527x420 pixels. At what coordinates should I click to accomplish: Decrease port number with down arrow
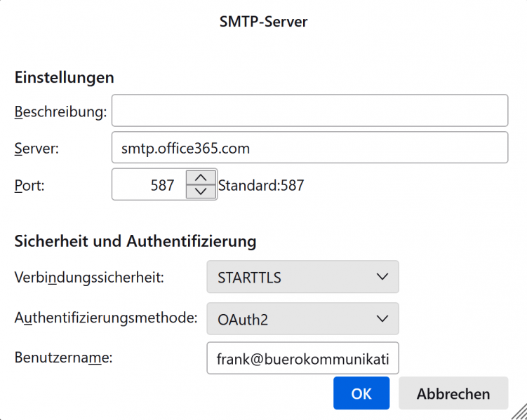(201, 191)
